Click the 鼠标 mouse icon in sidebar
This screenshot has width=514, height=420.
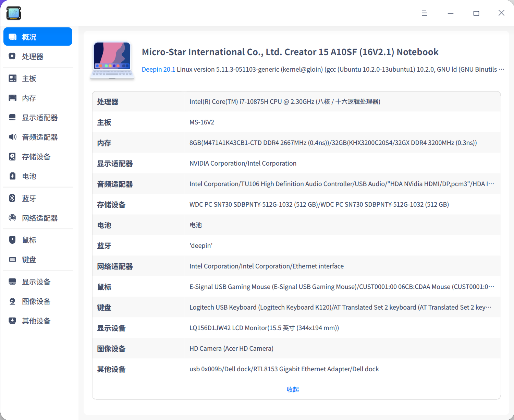pos(12,240)
